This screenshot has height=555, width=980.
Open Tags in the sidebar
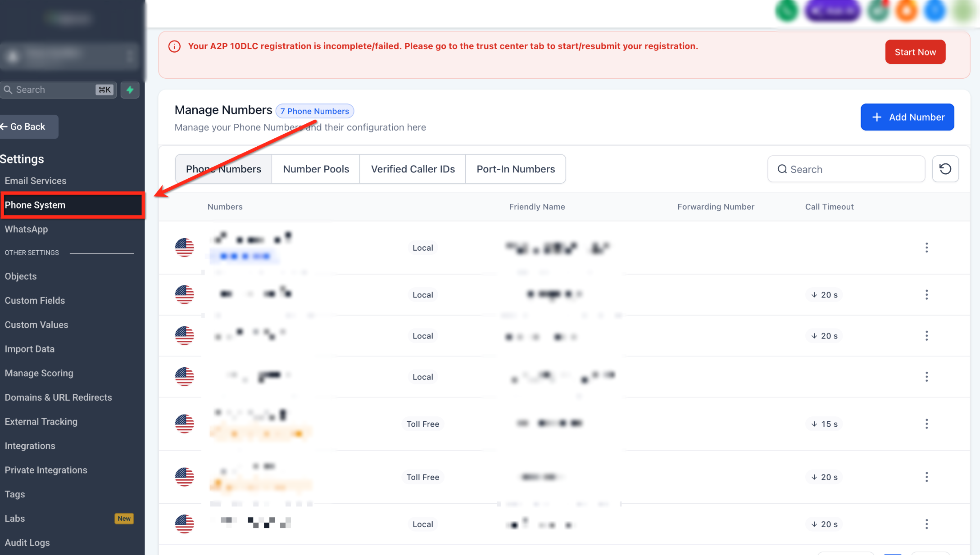click(x=15, y=494)
